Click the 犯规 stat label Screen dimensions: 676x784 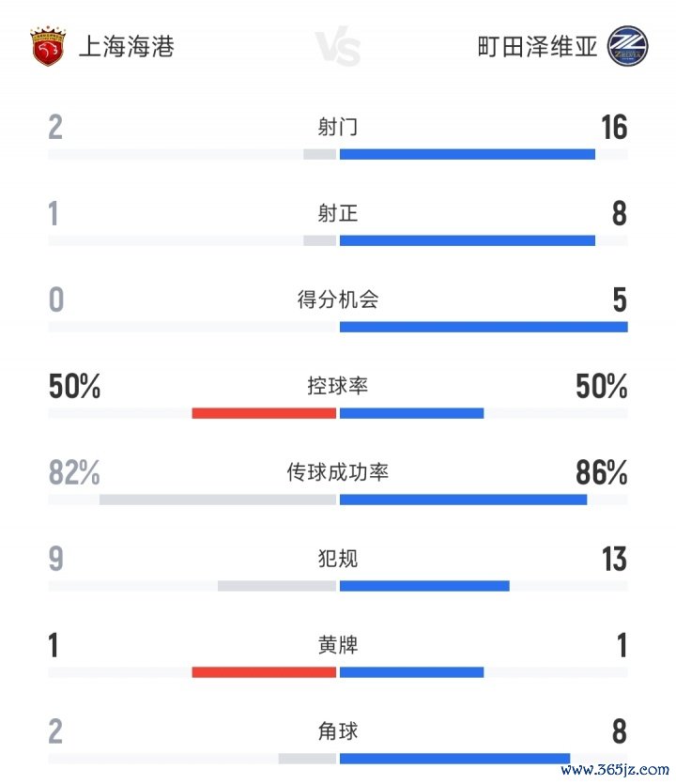[x=338, y=560]
